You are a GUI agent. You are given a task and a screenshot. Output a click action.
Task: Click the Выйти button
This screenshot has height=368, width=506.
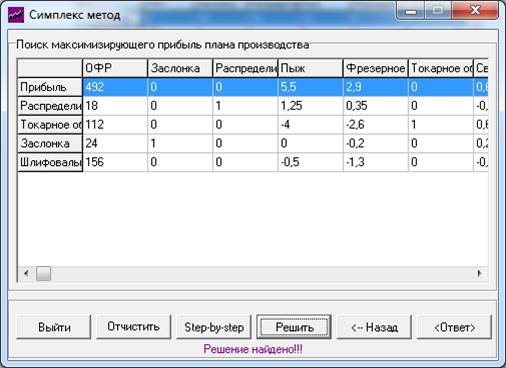[x=54, y=327]
